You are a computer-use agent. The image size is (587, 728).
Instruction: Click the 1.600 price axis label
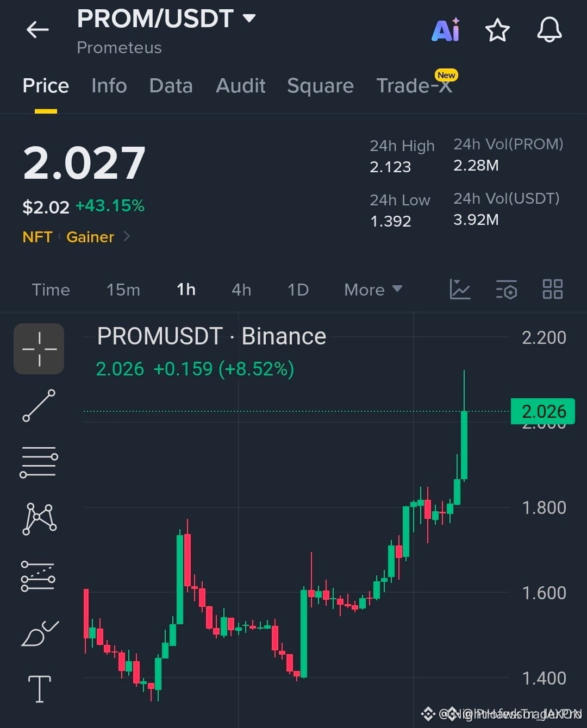pos(544,593)
